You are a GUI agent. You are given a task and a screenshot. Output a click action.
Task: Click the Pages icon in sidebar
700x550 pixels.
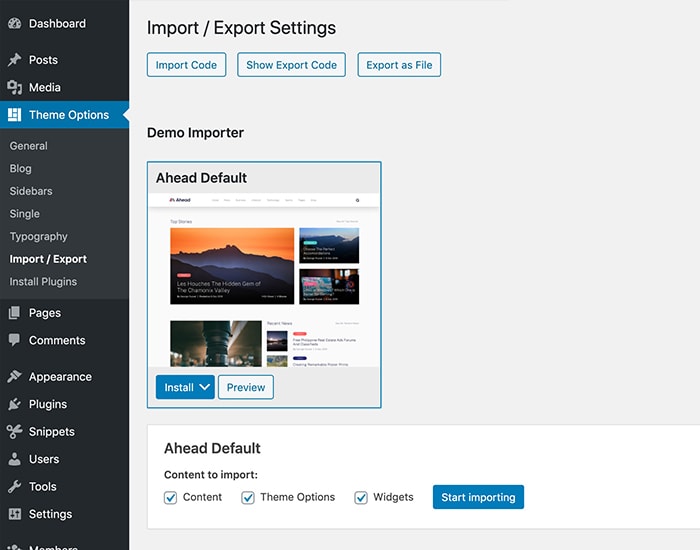pyautogui.click(x=14, y=313)
